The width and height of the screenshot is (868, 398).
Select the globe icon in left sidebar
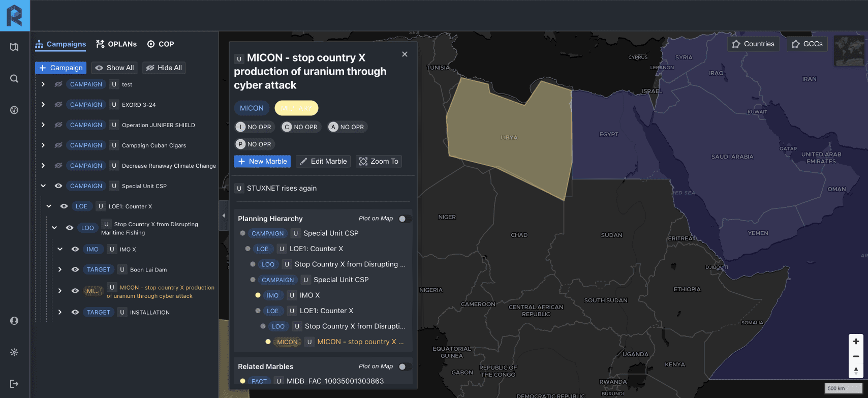point(14,110)
